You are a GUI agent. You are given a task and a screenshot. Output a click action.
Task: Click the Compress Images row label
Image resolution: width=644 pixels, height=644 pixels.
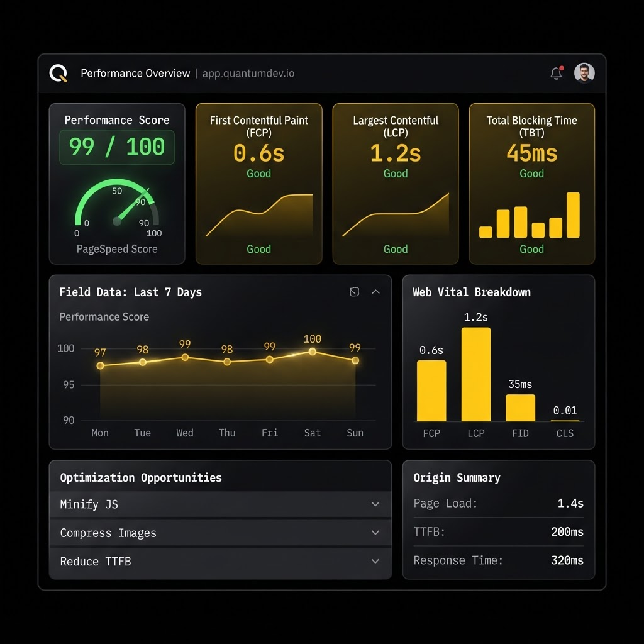(x=108, y=533)
